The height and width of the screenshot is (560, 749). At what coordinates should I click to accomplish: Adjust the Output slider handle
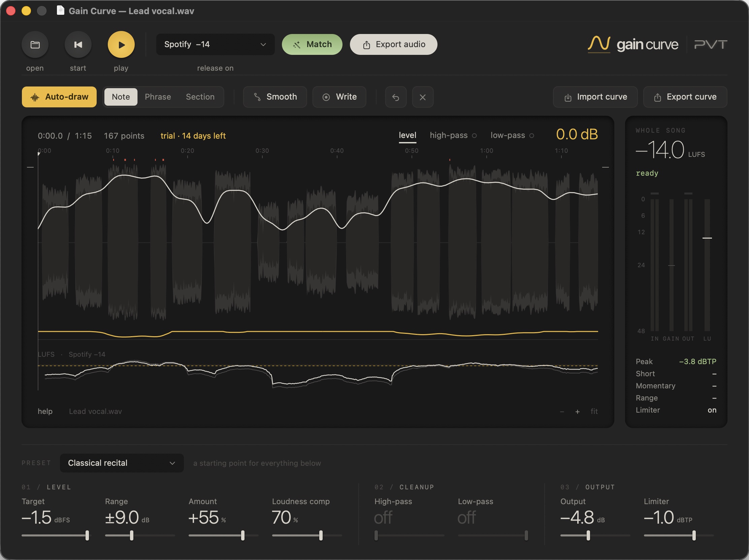[x=588, y=535]
